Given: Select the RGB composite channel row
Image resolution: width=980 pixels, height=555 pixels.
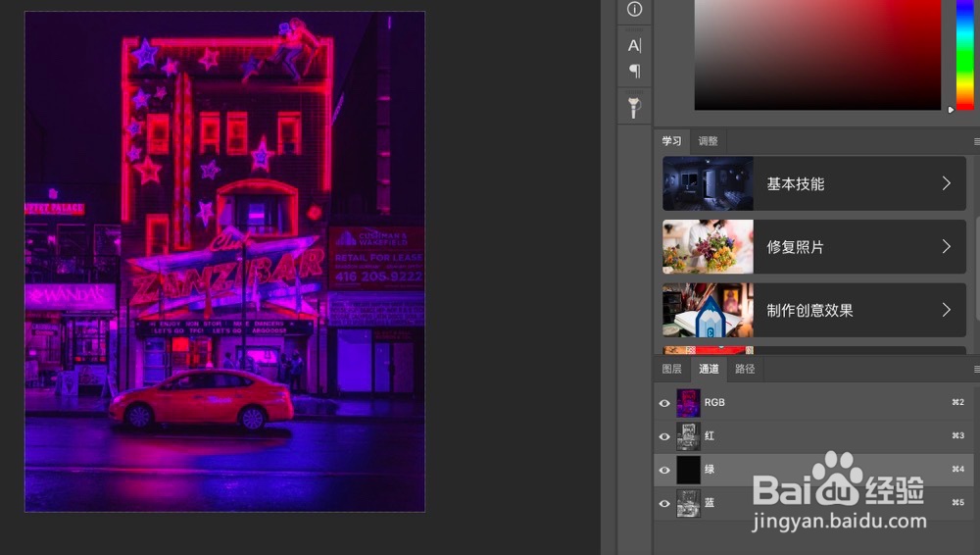Looking at the screenshot, I should coord(813,403).
